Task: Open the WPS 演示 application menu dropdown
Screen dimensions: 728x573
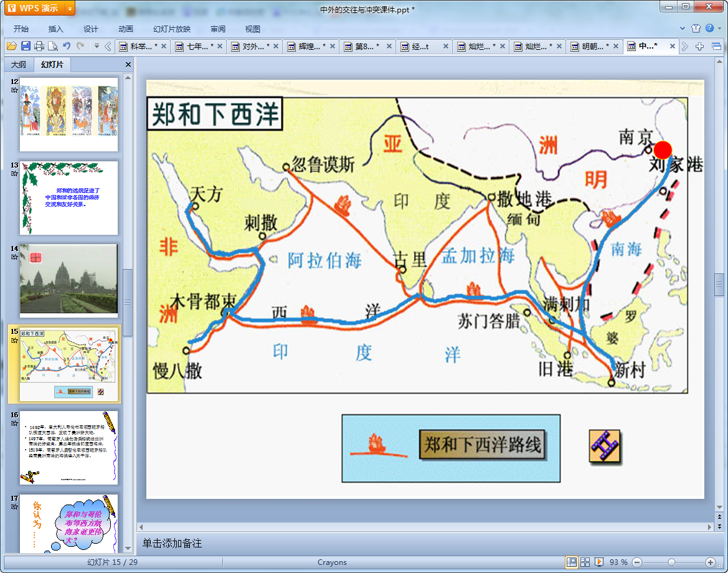Action: 69,8
